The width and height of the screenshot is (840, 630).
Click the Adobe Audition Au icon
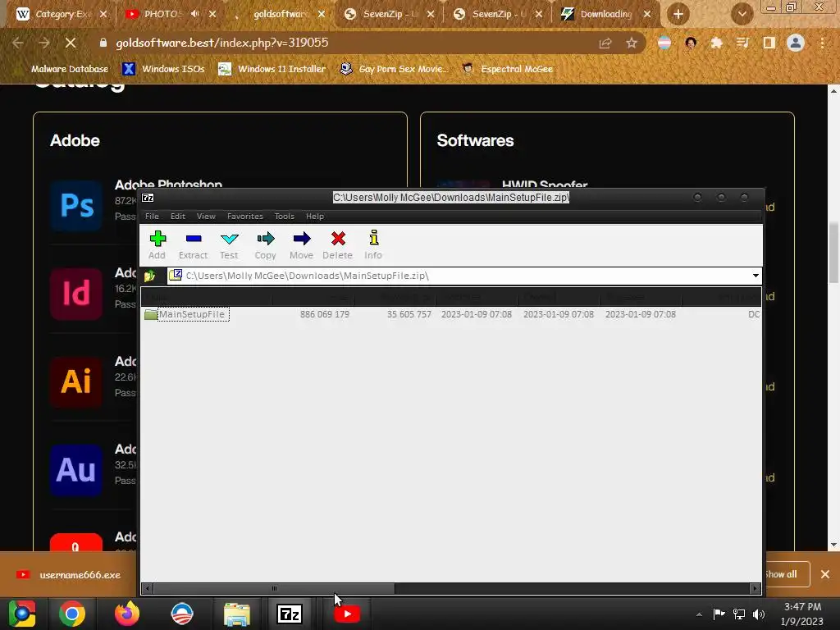click(x=76, y=470)
